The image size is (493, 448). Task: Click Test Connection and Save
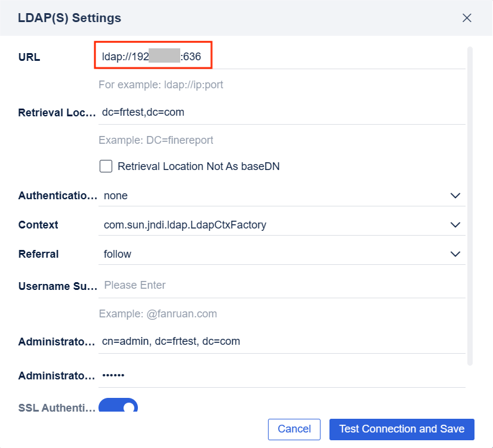click(x=401, y=429)
